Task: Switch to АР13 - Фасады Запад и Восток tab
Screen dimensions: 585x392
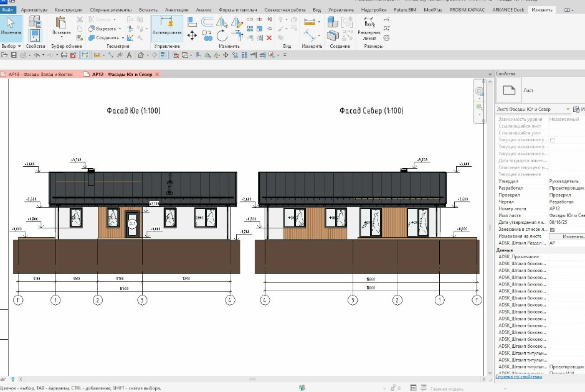Action: [40, 75]
